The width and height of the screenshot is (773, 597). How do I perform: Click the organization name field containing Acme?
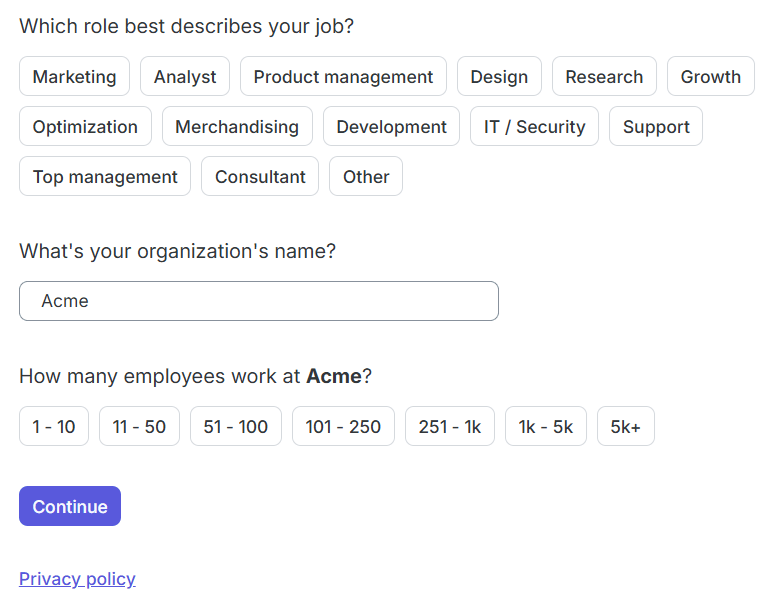pyautogui.click(x=259, y=301)
